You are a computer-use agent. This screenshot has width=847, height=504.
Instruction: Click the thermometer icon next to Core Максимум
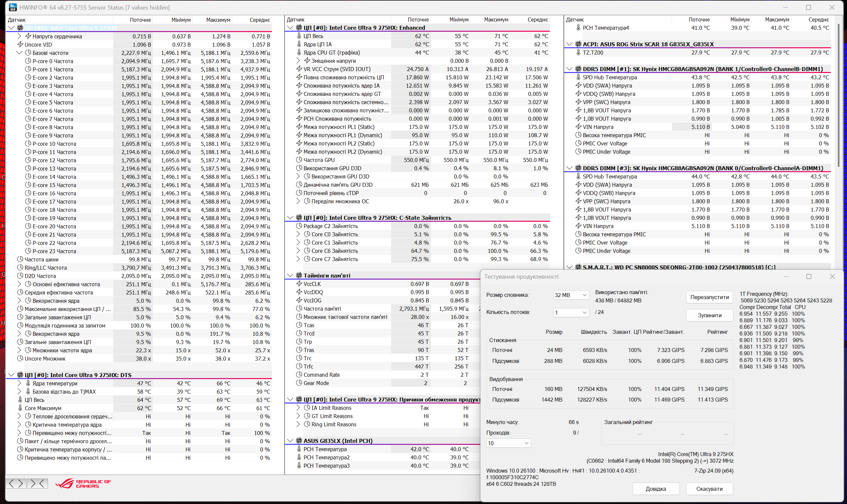(20, 408)
